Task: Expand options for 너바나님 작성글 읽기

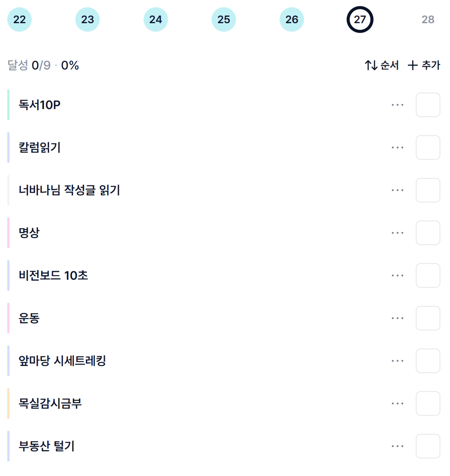Action: pyautogui.click(x=397, y=190)
